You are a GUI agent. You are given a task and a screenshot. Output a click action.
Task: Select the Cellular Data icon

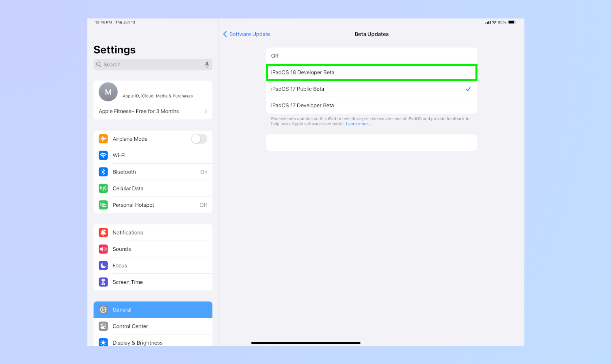point(103,188)
